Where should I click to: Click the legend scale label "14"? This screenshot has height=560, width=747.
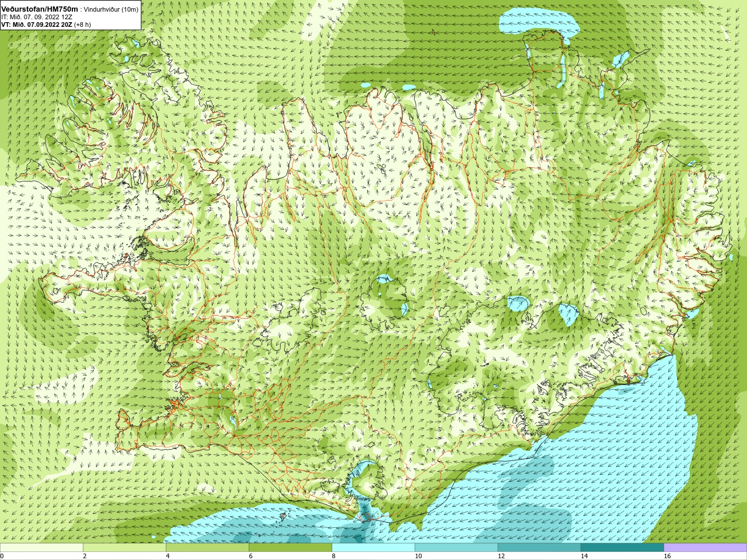(584, 556)
